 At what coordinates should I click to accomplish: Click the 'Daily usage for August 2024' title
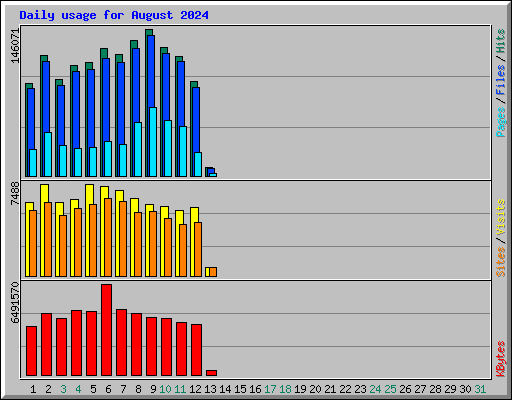click(114, 15)
